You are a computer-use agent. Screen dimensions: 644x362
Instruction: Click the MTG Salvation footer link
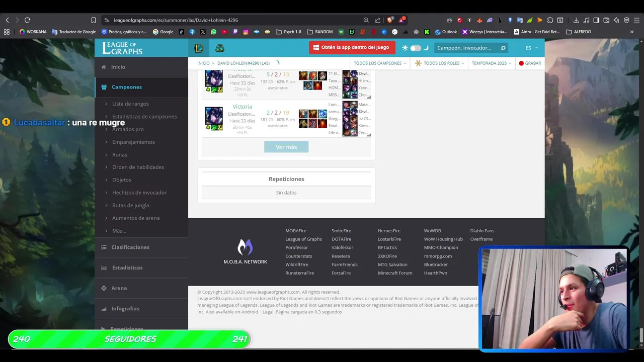393,264
